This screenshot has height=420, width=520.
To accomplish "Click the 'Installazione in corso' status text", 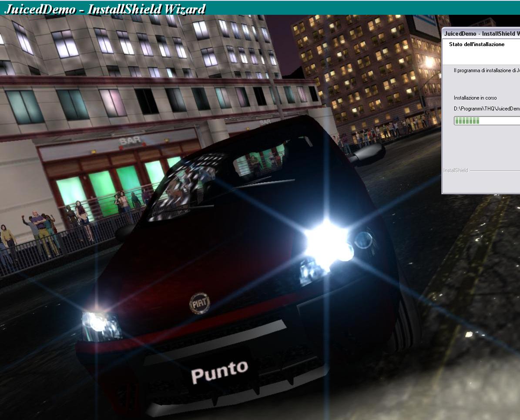I will [475, 98].
